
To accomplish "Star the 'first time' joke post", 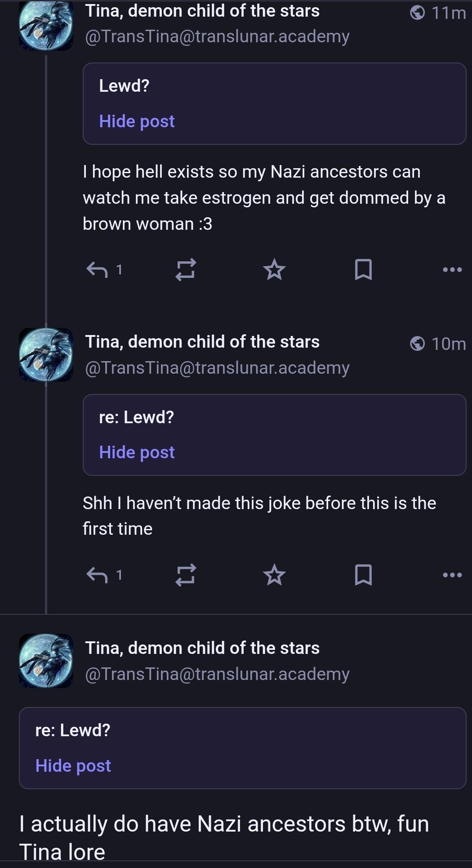I will (x=274, y=575).
